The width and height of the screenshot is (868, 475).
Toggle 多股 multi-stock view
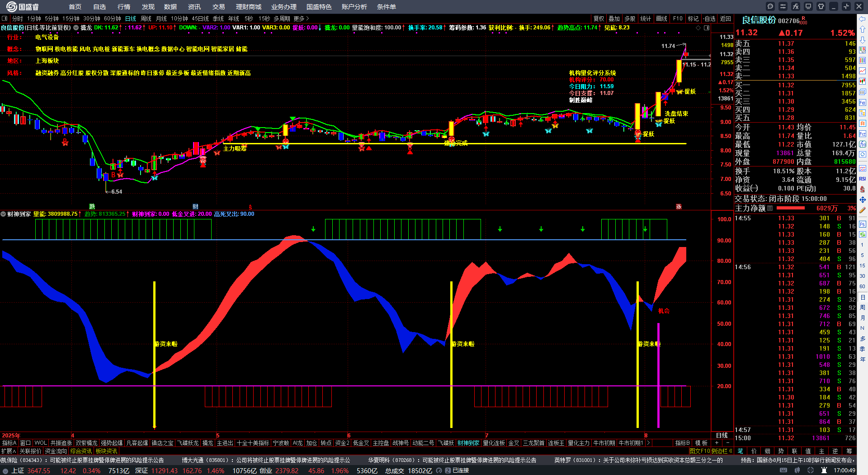coord(630,19)
